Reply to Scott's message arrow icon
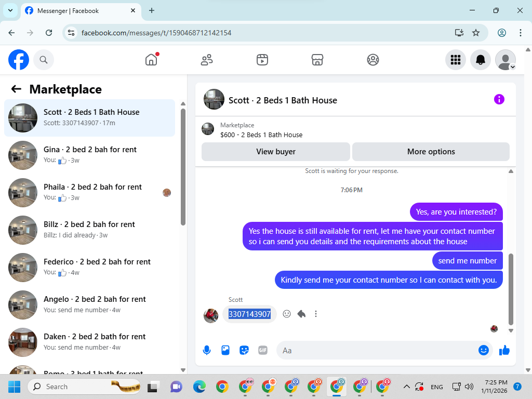This screenshot has width=532, height=399. click(x=301, y=314)
